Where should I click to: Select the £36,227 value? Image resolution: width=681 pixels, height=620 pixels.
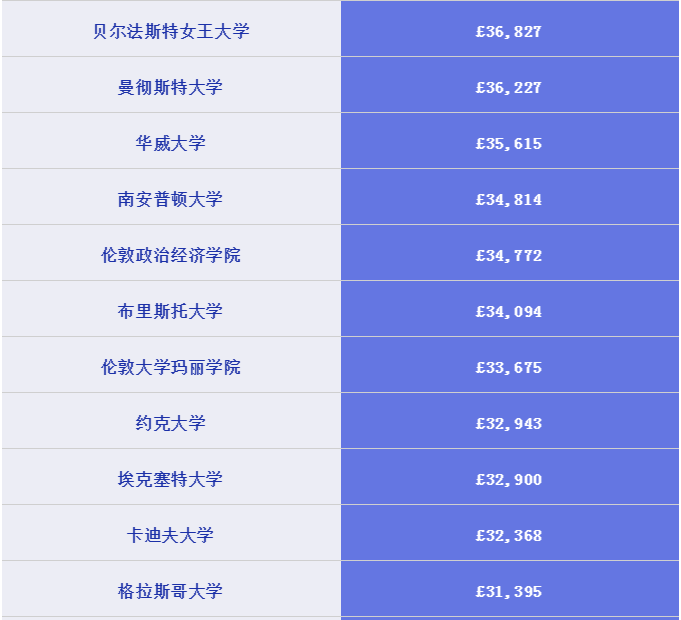click(x=509, y=88)
